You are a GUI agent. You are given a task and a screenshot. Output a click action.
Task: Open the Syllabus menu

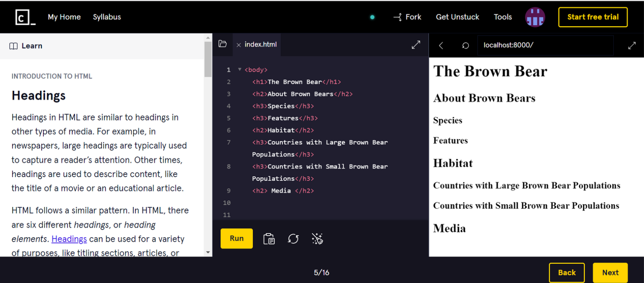[107, 17]
